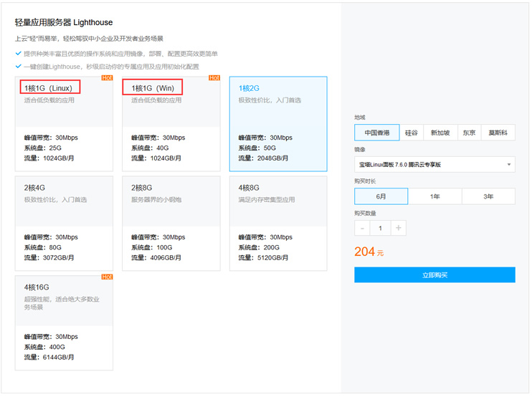Image resolution: width=532 pixels, height=397 pixels.
Task: Select the 4核16G high-performance plan
Action: click(64, 322)
